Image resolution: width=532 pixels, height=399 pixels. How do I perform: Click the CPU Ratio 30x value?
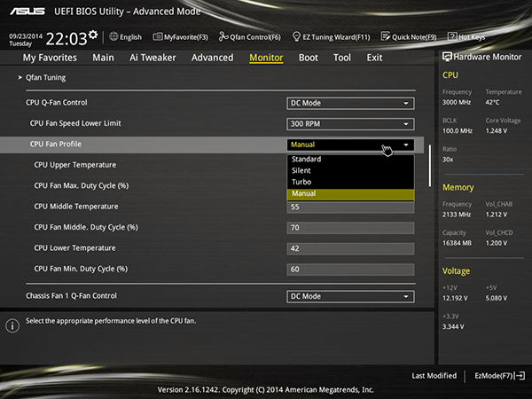click(x=448, y=160)
